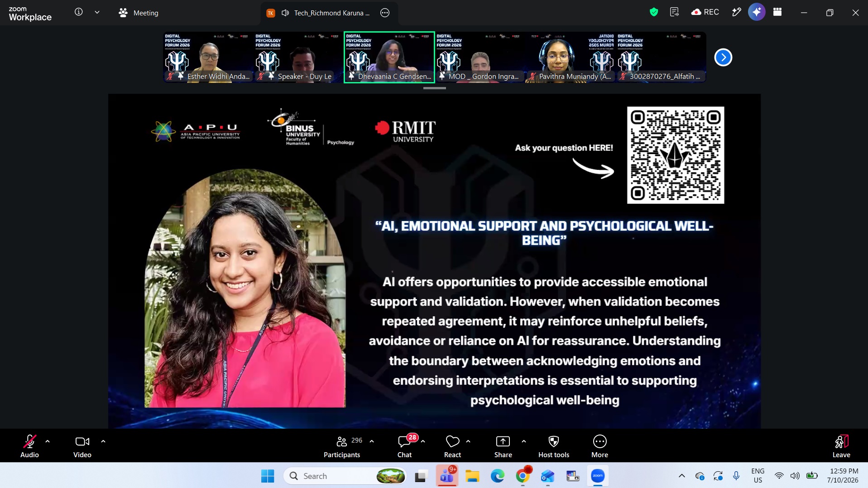Click the taskbar Search box
The image size is (868, 488).
(345, 476)
